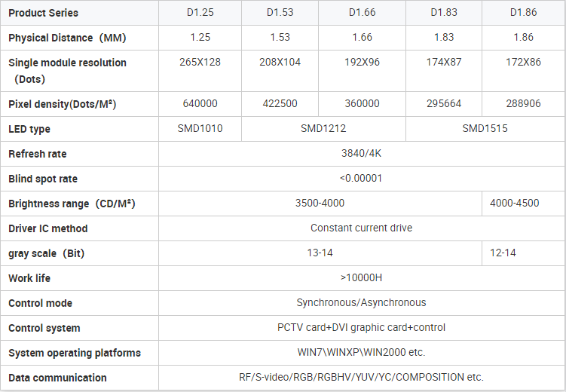
Task: Select the Constant current drive cell
Action: tap(362, 228)
